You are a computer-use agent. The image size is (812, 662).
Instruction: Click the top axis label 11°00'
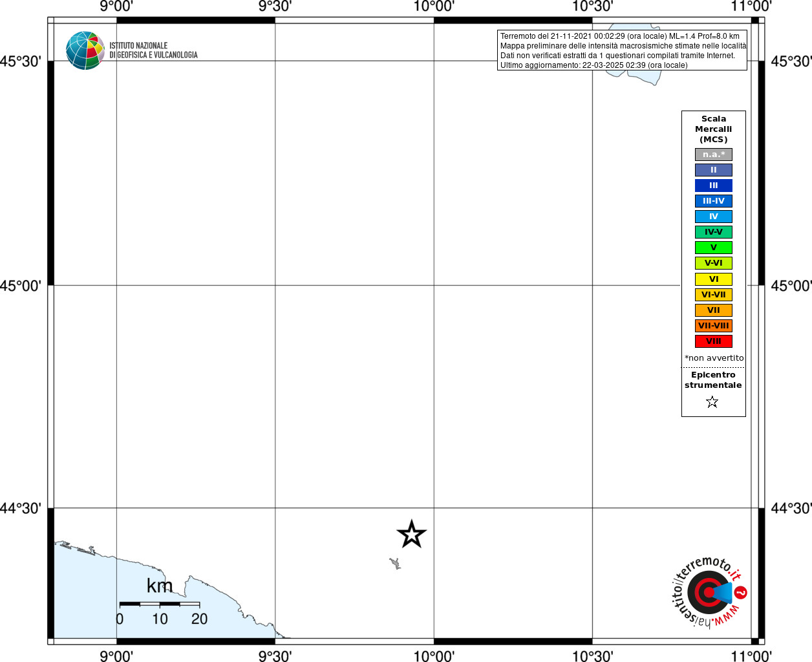(751, 6)
